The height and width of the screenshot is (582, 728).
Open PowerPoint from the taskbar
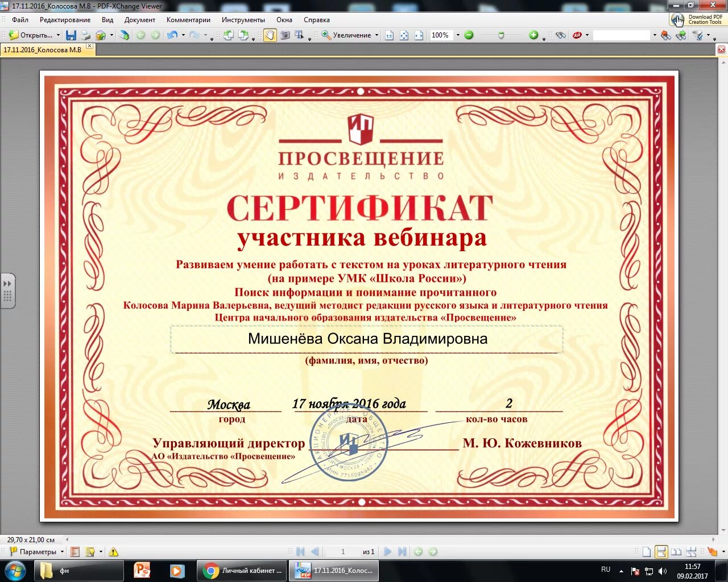tap(142, 571)
